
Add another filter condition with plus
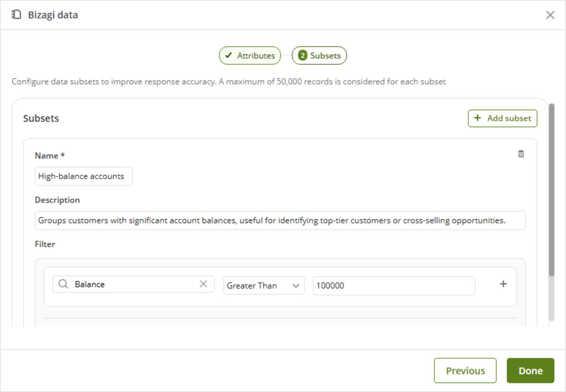(x=503, y=284)
